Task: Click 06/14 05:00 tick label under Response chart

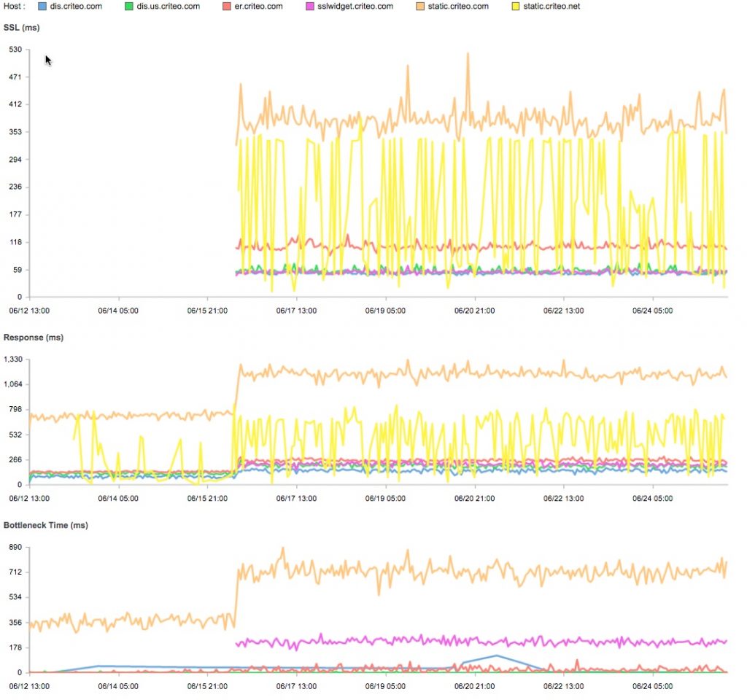Action: (118, 499)
